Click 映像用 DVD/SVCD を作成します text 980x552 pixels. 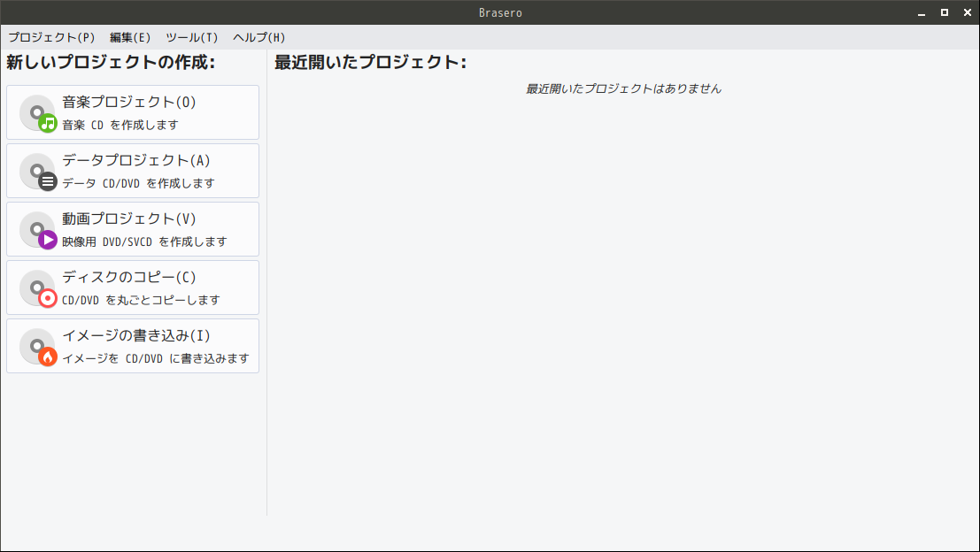pyautogui.click(x=144, y=241)
